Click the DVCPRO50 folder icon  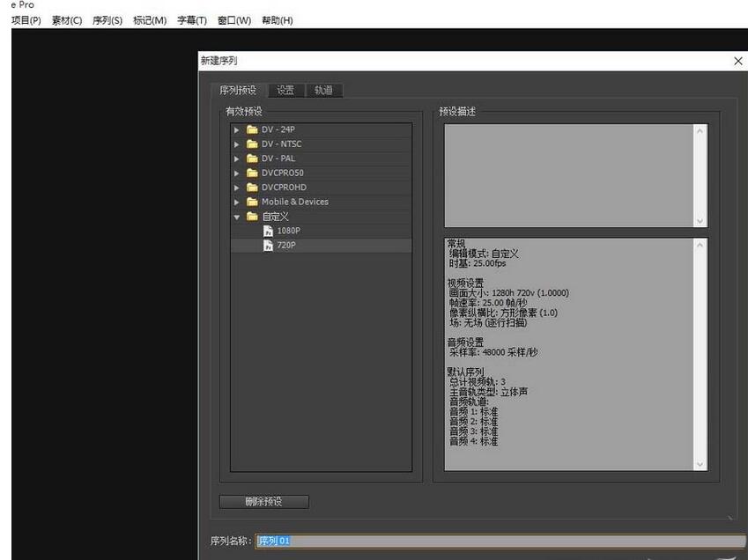[x=252, y=173]
